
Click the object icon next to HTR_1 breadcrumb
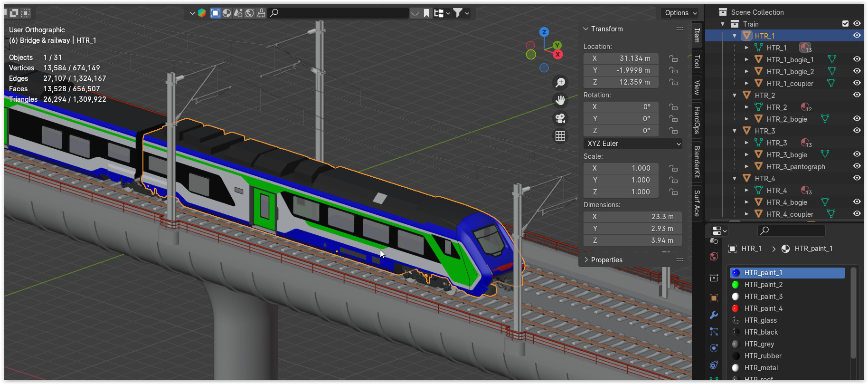coord(733,249)
